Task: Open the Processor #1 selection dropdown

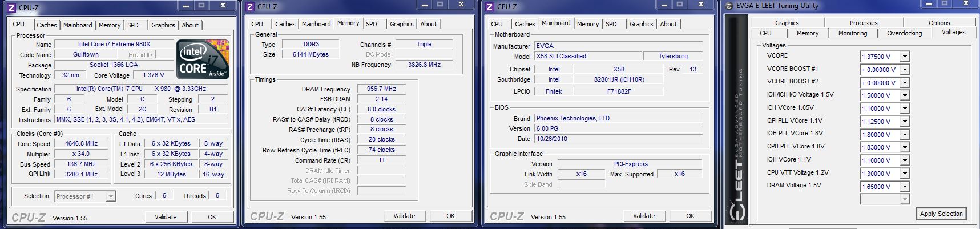Action: tap(111, 196)
